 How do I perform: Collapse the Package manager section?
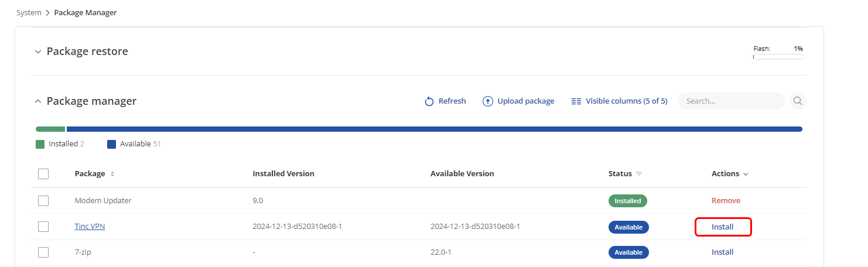click(x=38, y=101)
